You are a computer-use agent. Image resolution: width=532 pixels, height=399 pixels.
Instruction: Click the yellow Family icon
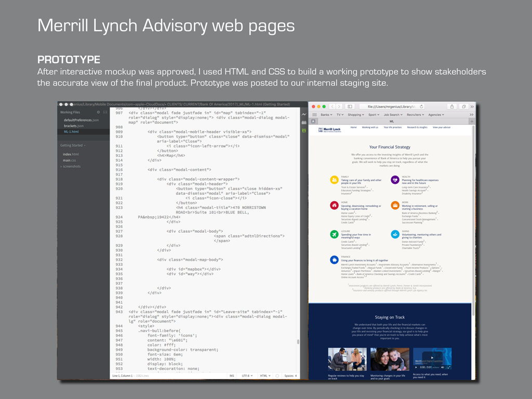[334, 180]
